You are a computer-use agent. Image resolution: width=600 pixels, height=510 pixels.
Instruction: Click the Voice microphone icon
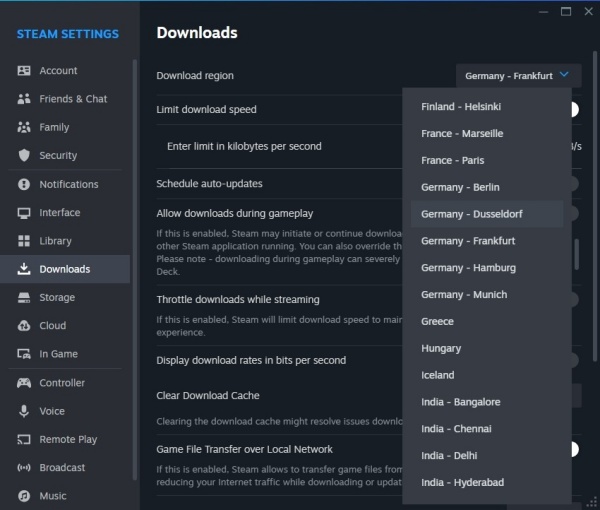tap(24, 411)
